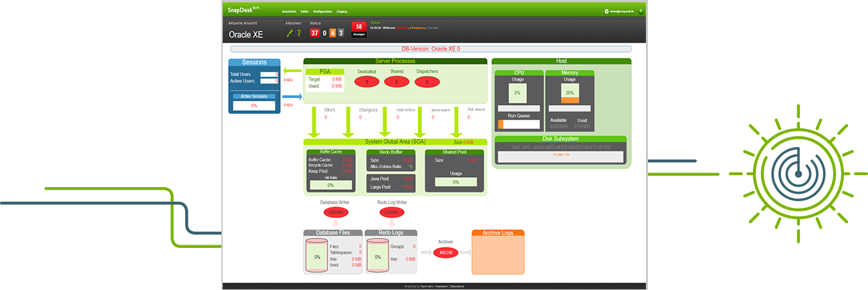Click the Buffer Cache Hit-Ratio bar
The image size is (868, 290).
(330, 185)
